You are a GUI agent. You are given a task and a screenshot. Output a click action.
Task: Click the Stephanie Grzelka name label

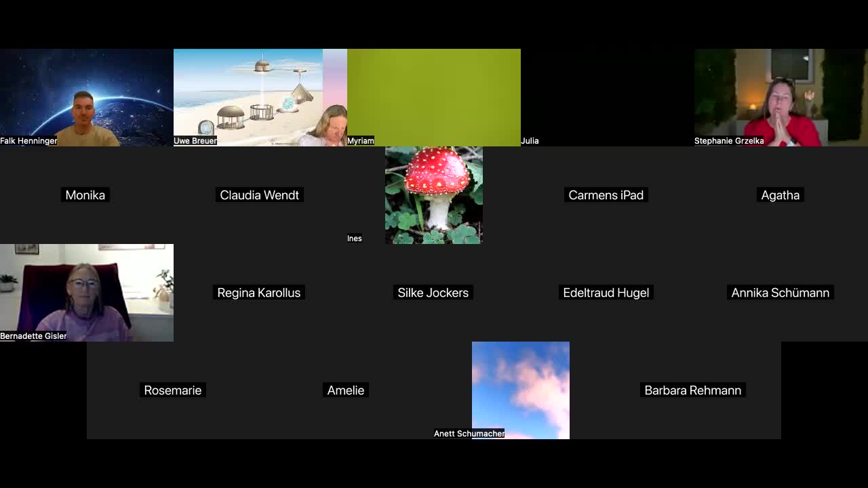click(x=729, y=141)
